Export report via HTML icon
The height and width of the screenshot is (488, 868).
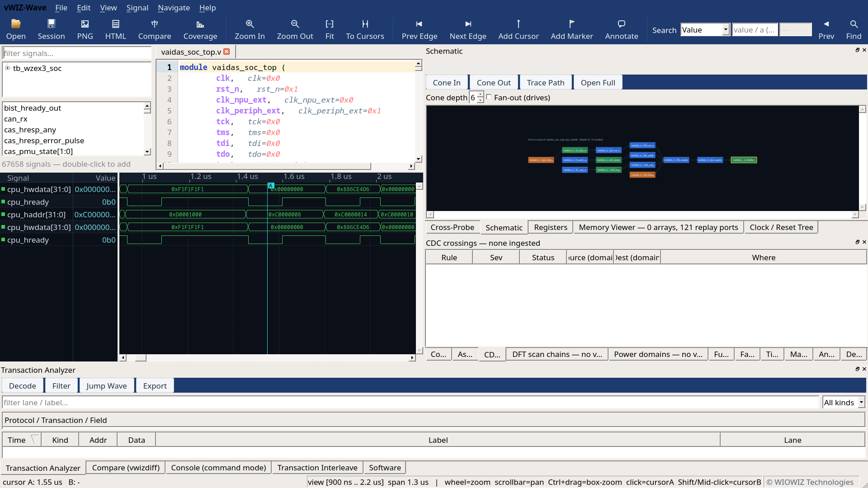click(116, 29)
